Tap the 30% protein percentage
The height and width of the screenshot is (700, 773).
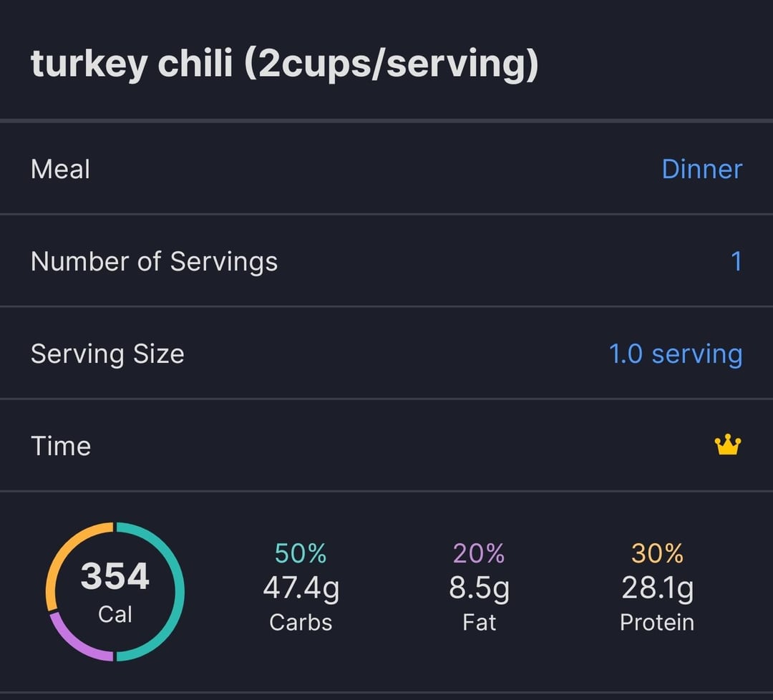click(x=657, y=553)
